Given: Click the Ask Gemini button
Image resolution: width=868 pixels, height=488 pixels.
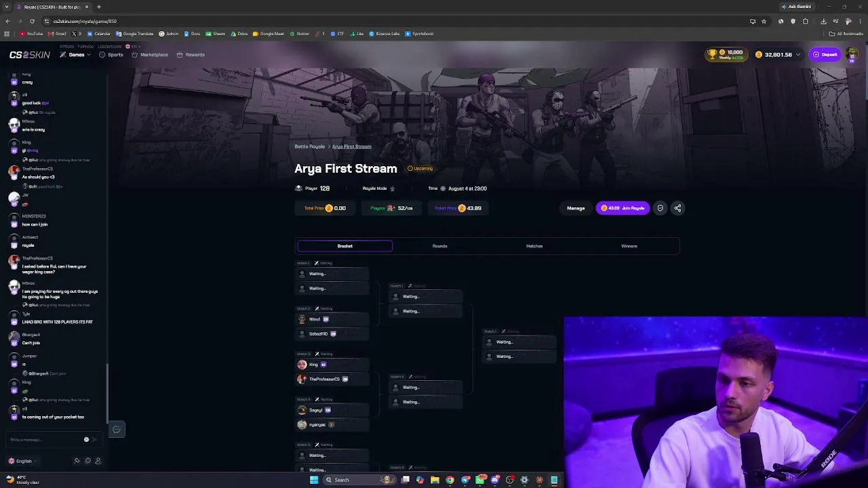Looking at the screenshot, I should (x=796, y=7).
